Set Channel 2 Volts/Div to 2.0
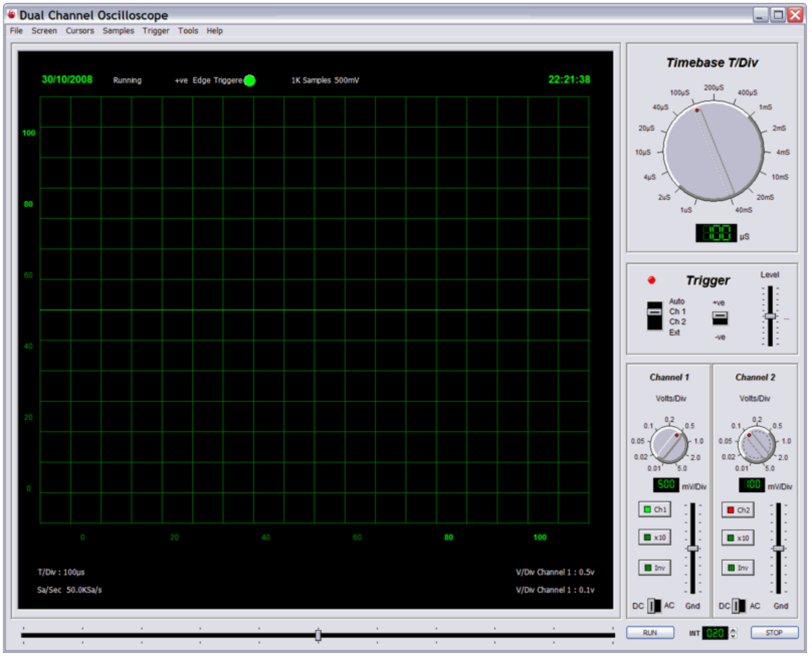 [x=783, y=457]
